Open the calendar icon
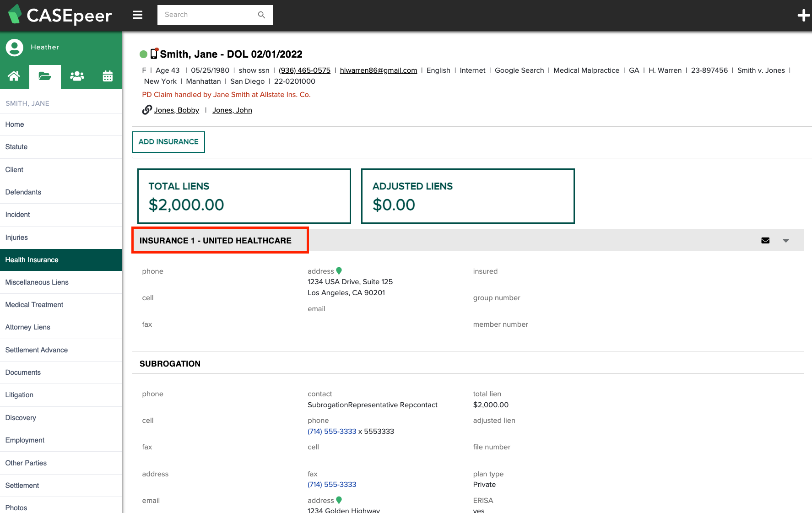The height and width of the screenshot is (513, 812). pos(108,76)
